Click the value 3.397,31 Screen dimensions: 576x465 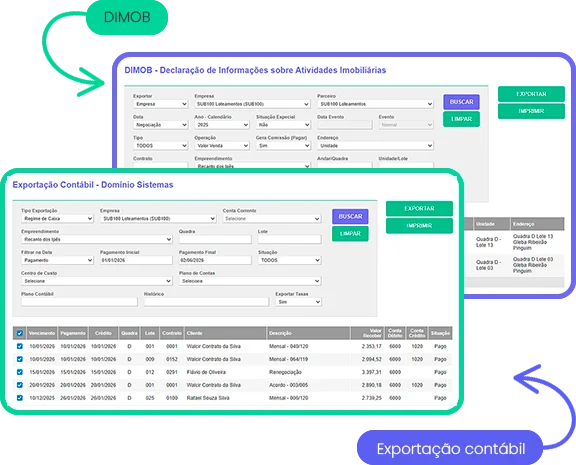tap(371, 372)
